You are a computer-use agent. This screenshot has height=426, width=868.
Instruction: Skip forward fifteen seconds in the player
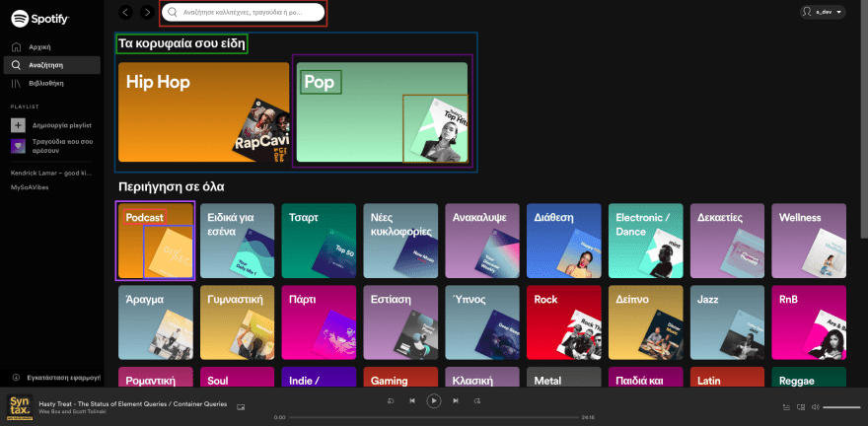(477, 400)
